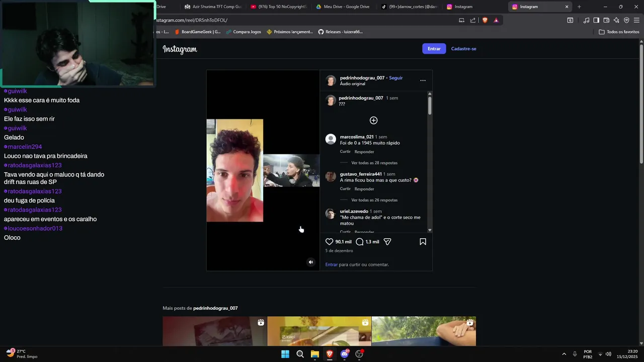Expand 'Ver todas as 28 respostas'
Image resolution: width=644 pixels, height=362 pixels.
tap(374, 163)
